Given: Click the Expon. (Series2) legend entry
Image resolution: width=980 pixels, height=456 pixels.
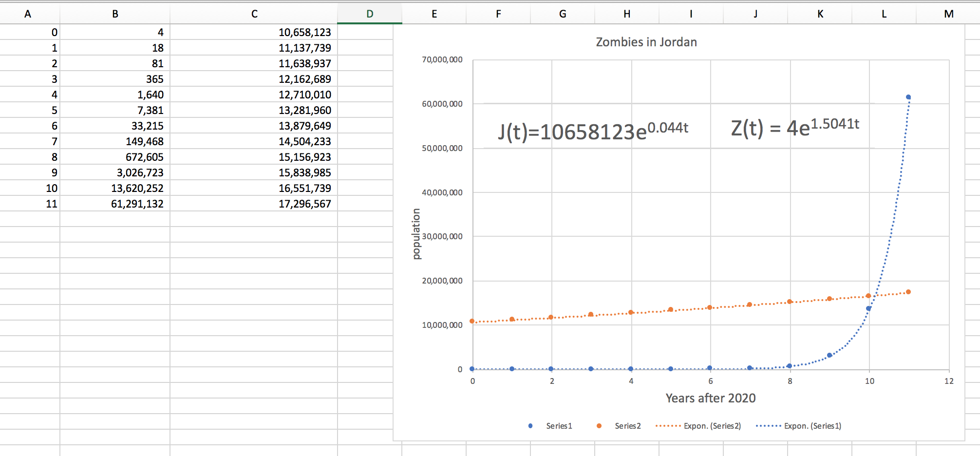Looking at the screenshot, I should [698, 426].
